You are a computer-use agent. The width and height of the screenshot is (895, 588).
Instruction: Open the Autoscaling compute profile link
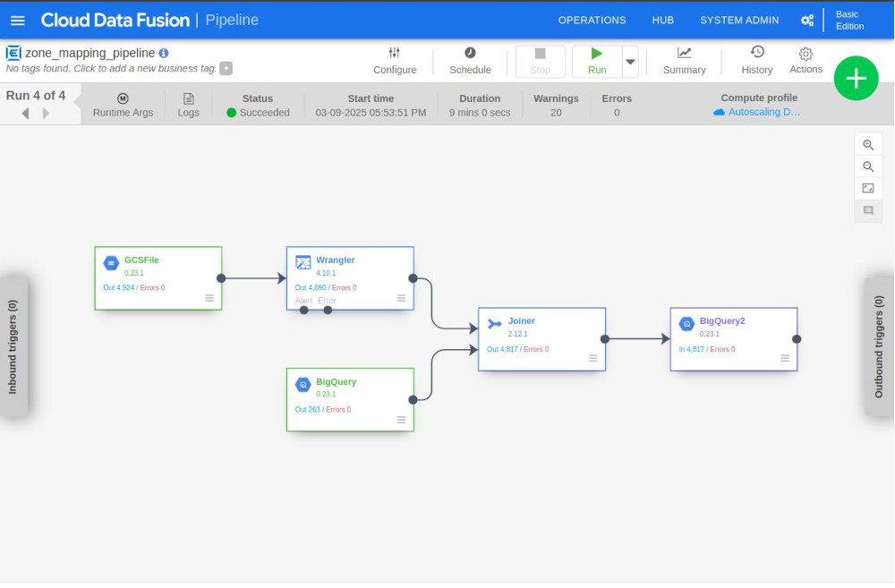[756, 112]
